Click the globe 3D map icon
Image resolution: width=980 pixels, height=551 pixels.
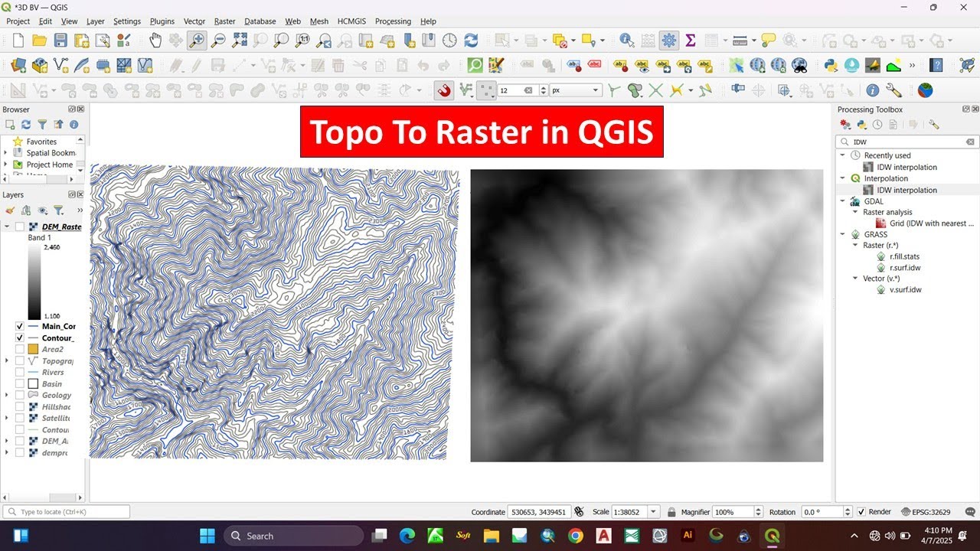tap(926, 90)
